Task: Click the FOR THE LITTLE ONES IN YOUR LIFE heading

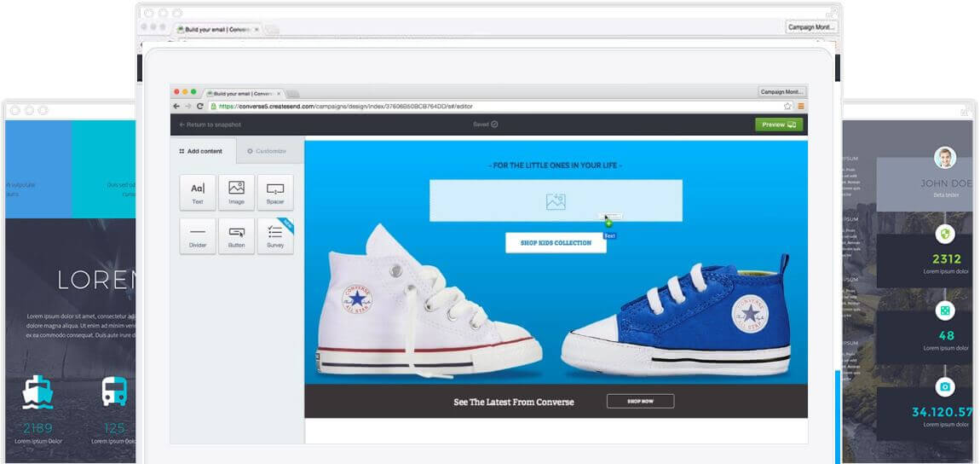Action: tap(555, 165)
